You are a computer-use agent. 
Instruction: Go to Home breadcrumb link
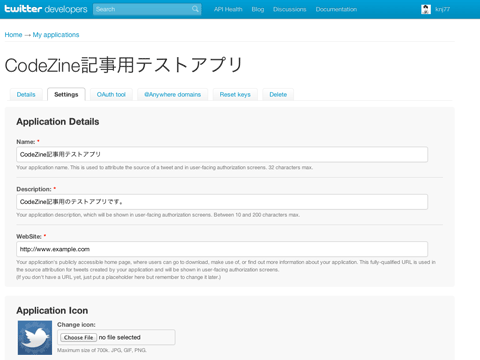pyautogui.click(x=13, y=35)
